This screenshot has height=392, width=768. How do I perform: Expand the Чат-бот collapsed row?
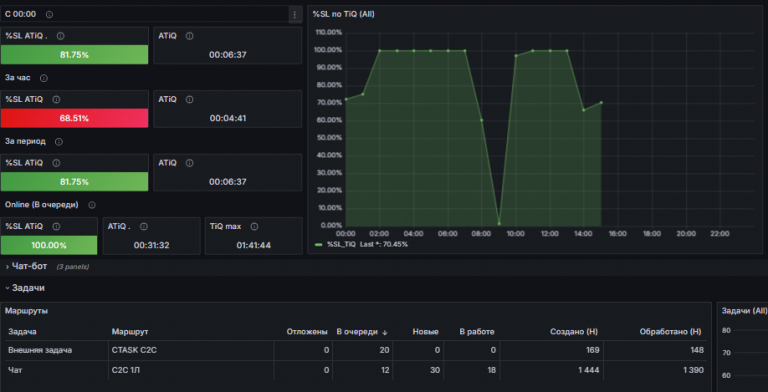pos(29,266)
